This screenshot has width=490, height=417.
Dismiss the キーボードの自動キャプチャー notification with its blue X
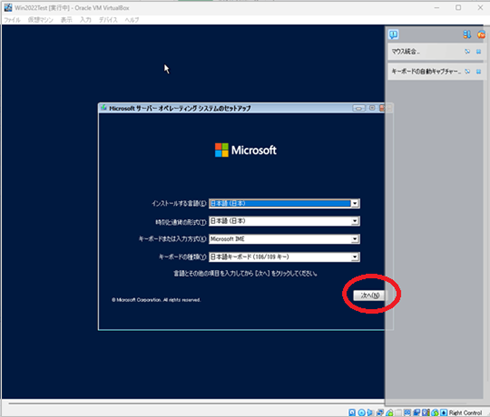click(x=479, y=72)
